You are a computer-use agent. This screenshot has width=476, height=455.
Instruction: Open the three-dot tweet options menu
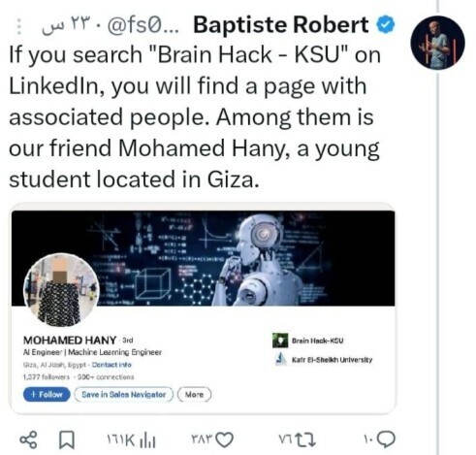point(19,26)
